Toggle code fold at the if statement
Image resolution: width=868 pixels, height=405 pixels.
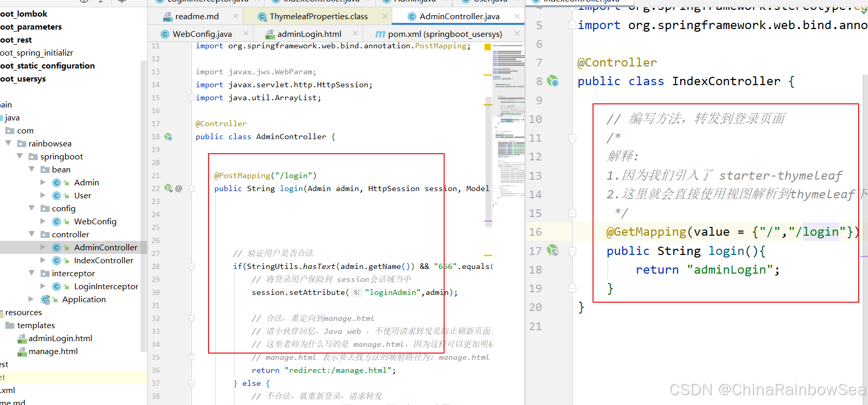[191, 266]
